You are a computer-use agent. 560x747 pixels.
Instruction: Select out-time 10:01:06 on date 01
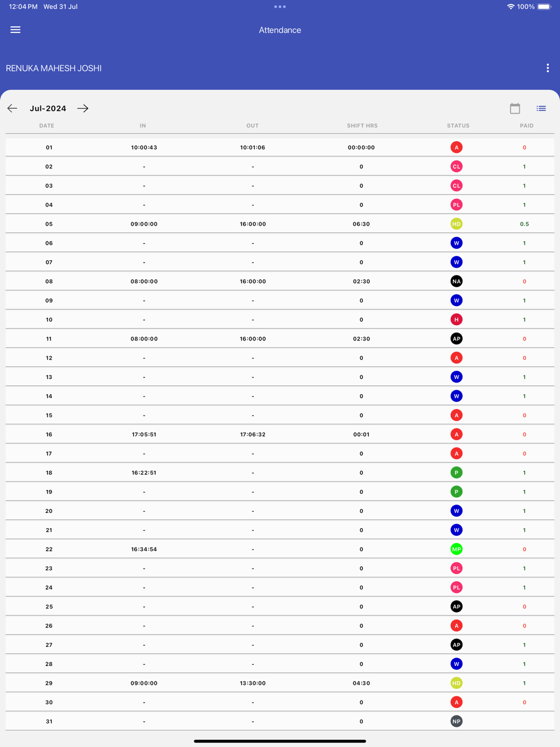(x=253, y=147)
